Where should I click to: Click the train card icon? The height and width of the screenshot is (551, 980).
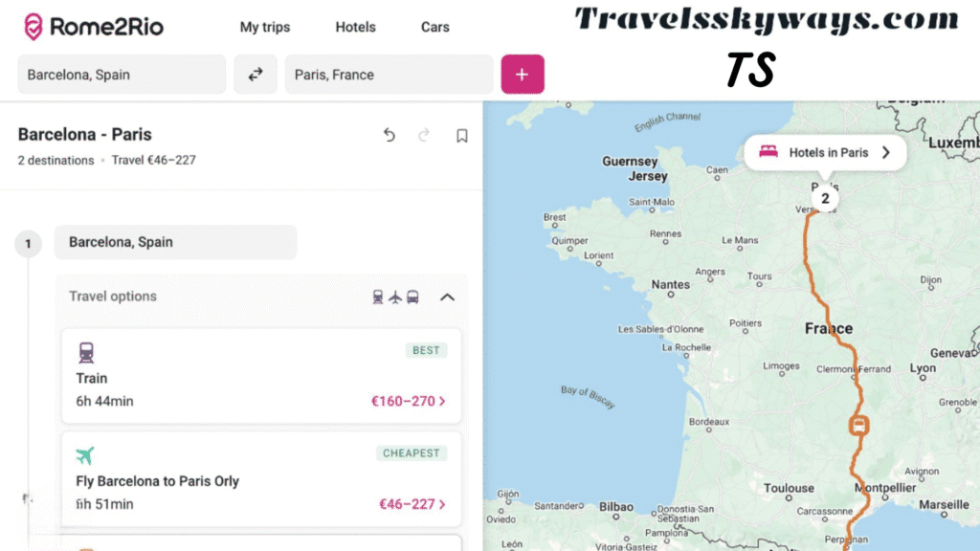(x=86, y=353)
